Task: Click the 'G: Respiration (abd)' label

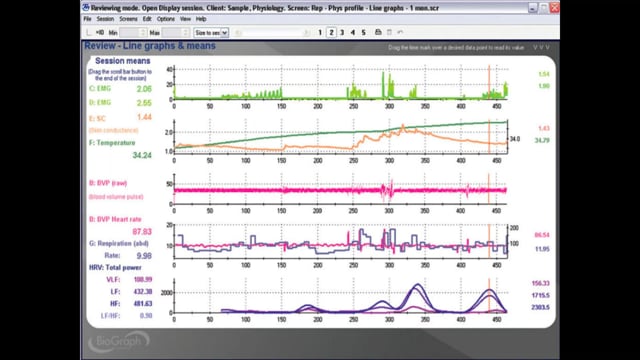Action: click(119, 244)
